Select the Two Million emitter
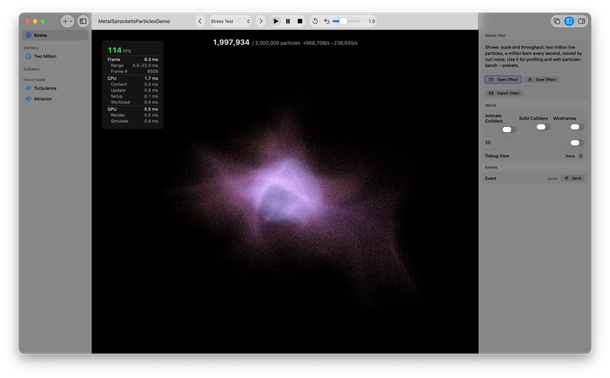Screen dimensions: 610x378 click(x=55, y=56)
